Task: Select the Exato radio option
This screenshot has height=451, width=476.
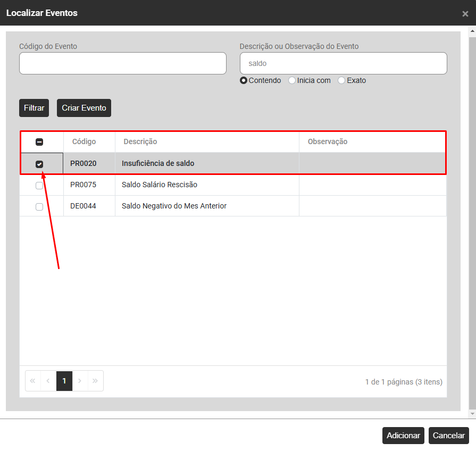Action: pyautogui.click(x=341, y=81)
